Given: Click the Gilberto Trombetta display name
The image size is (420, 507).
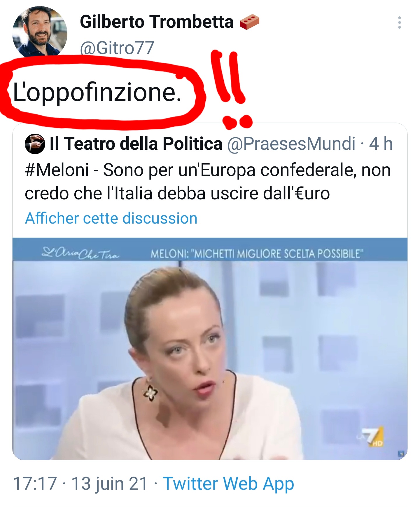Looking at the screenshot, I should [x=157, y=22].
